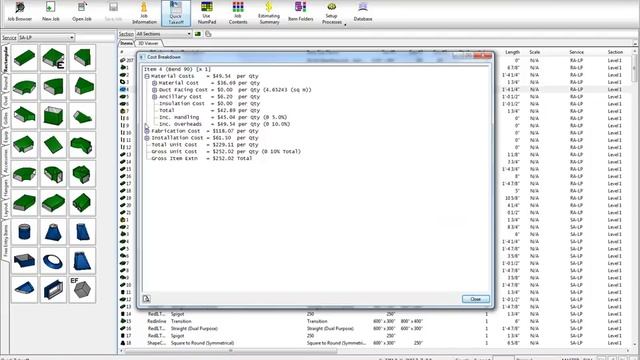
Task: Select the Insulation Cost line
Action: [209, 104]
